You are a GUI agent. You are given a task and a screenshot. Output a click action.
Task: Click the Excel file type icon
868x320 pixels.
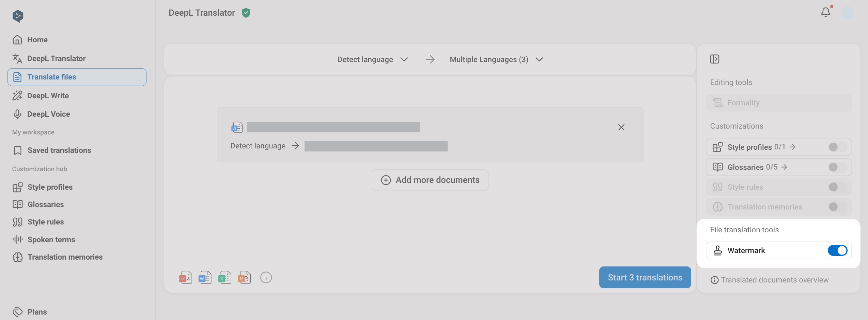[x=225, y=277]
